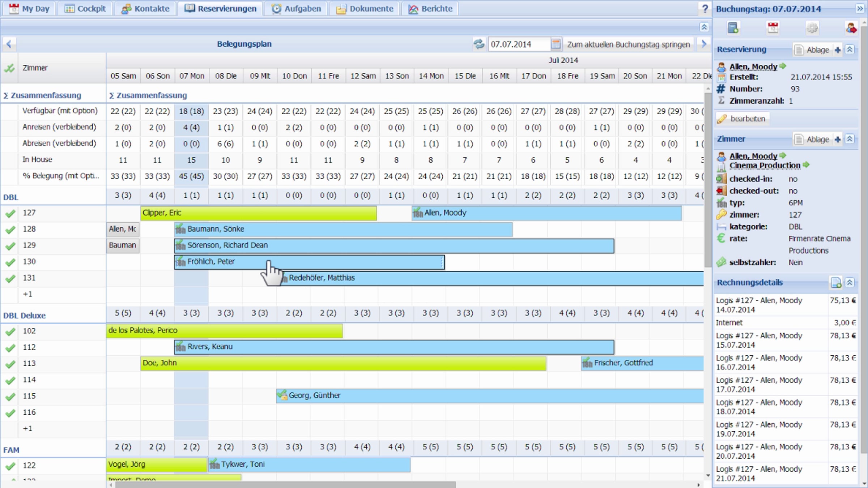The width and height of the screenshot is (868, 488).
Task: Select the green Clipper, Eric booking bar
Action: pyautogui.click(x=259, y=213)
